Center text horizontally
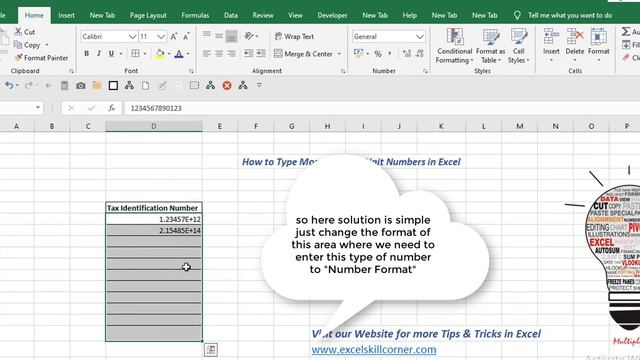This screenshot has width=640, height=360. pos(219,53)
